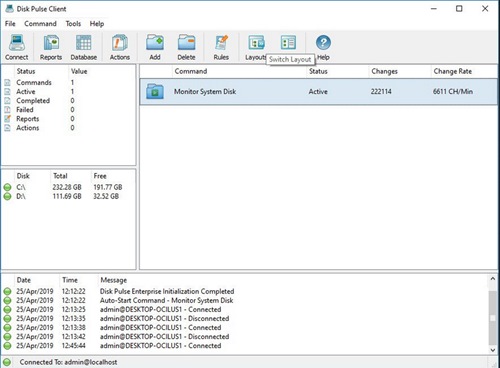Screen dimensions: 500x368
Task: Click the Delete command icon
Action: point(186,47)
